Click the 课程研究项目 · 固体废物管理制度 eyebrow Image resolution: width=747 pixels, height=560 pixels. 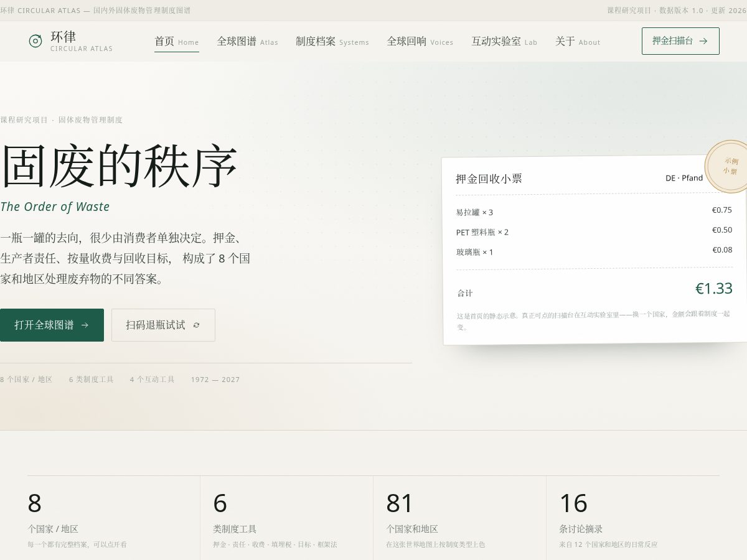(x=62, y=120)
